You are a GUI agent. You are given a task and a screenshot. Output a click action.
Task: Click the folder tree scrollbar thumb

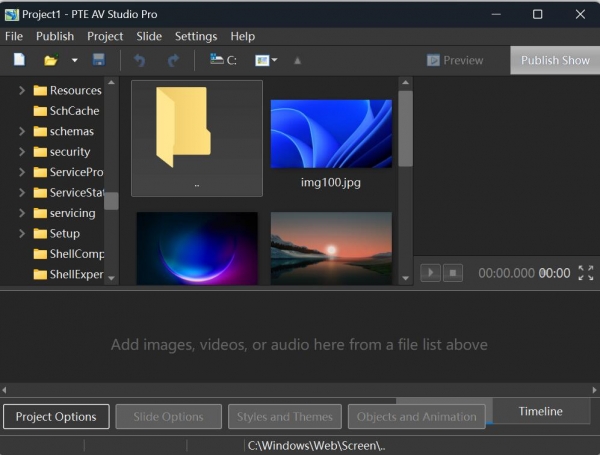[x=111, y=201]
